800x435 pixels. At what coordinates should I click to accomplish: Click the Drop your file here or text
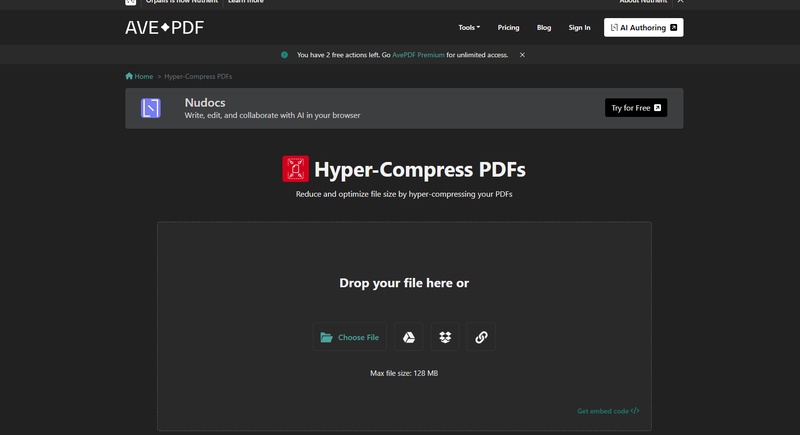coord(404,283)
